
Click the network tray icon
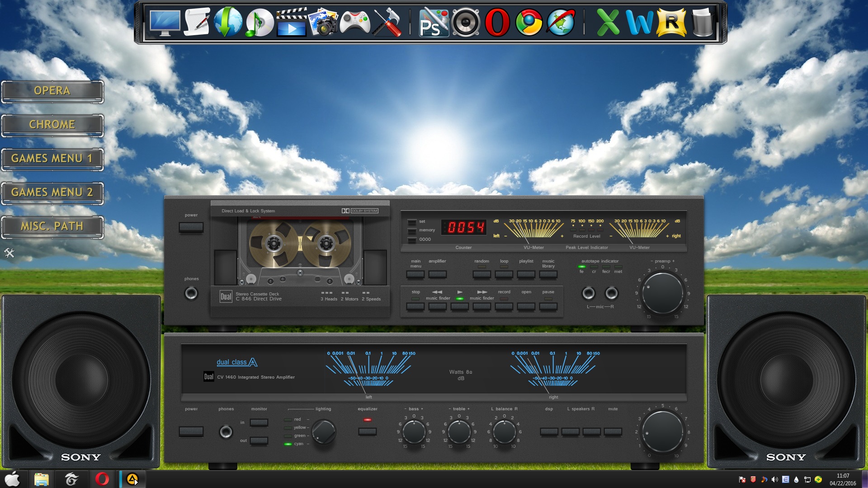pyautogui.click(x=807, y=479)
